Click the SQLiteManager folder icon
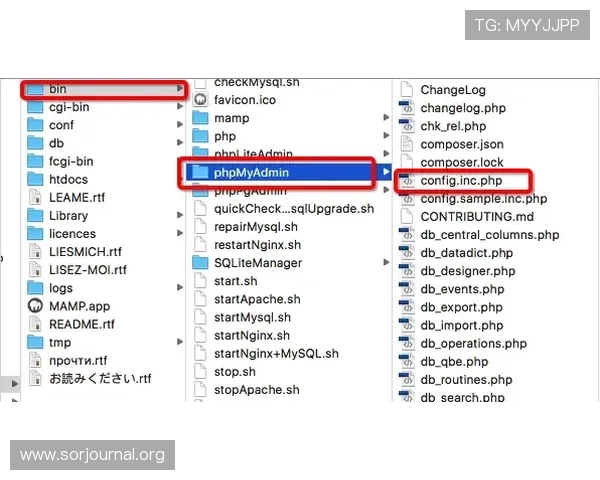The height and width of the screenshot is (480, 600). (200, 263)
